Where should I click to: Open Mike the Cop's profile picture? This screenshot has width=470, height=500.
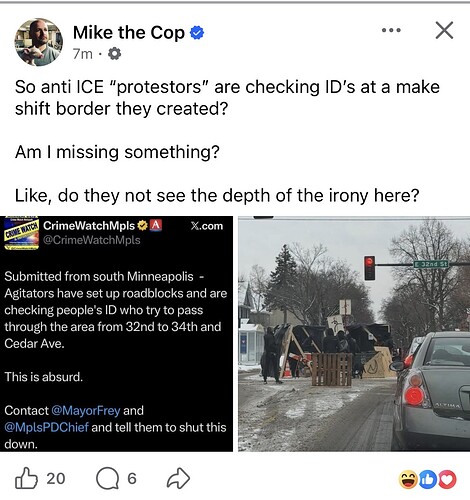click(39, 42)
